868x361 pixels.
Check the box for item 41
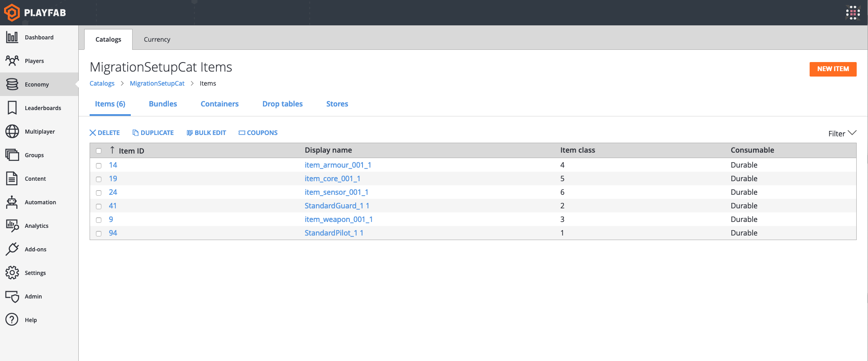tap(99, 207)
